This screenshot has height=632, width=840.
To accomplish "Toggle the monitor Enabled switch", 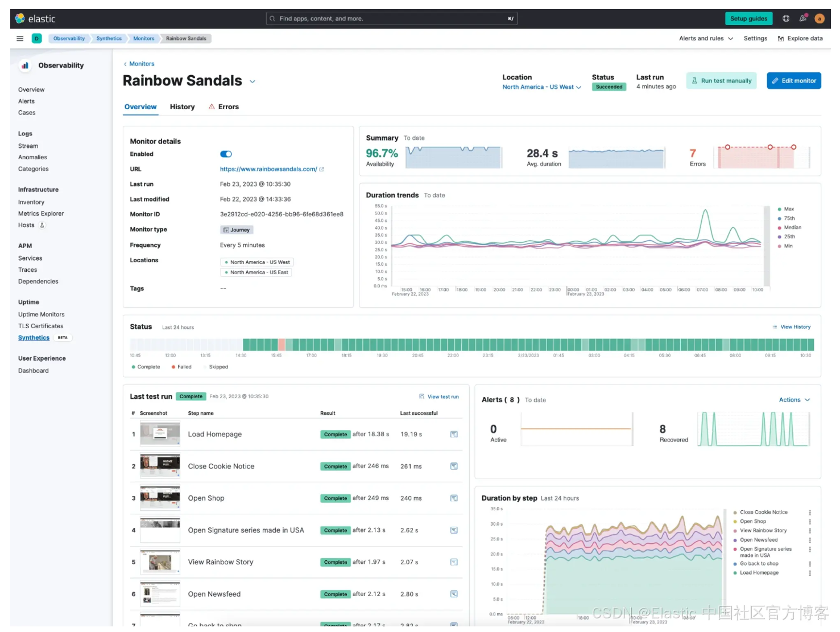I will (x=226, y=154).
